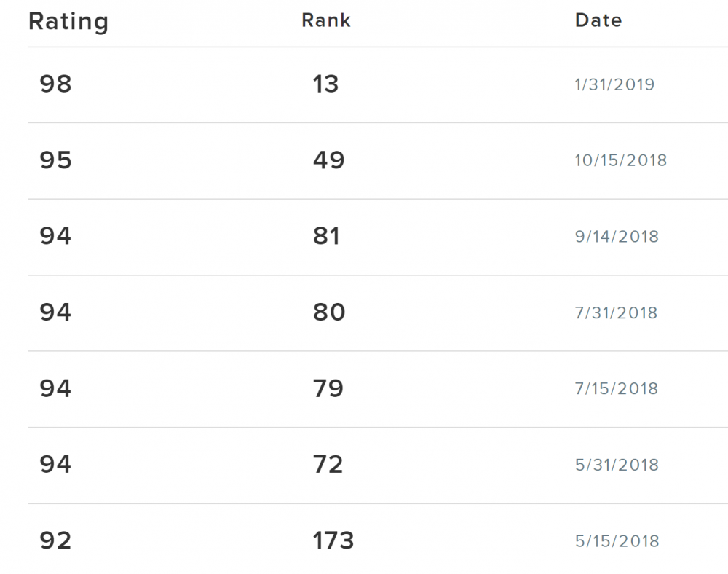
Task: Click the Rating column header
Action: (68, 21)
